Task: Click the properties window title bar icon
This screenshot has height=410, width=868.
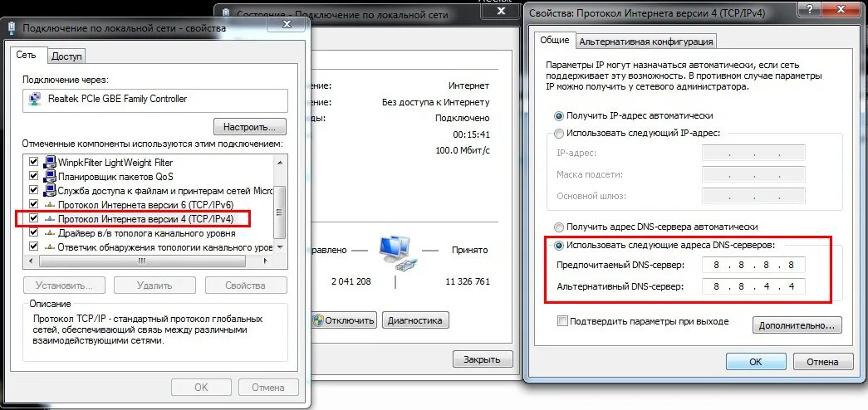Action: [x=12, y=27]
